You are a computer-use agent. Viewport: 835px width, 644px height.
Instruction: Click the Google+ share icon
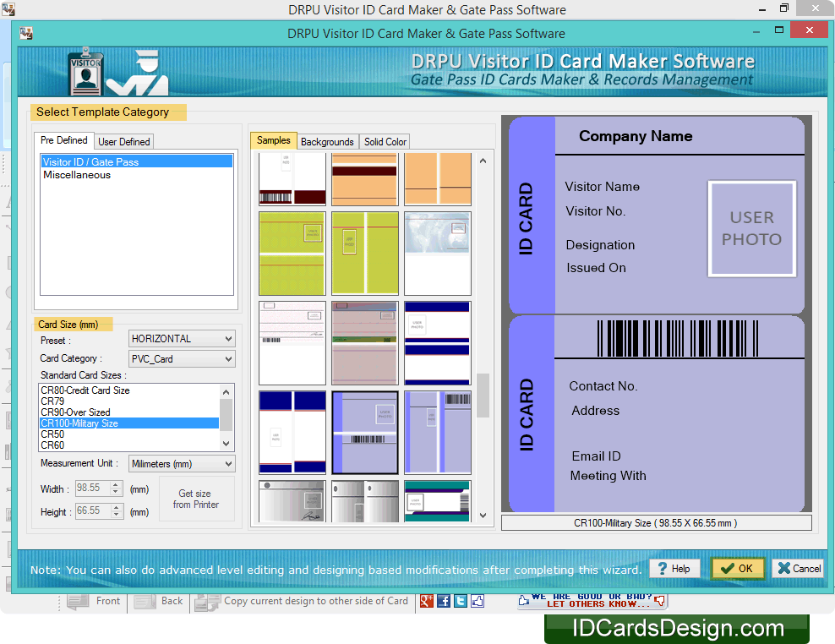pyautogui.click(x=425, y=601)
